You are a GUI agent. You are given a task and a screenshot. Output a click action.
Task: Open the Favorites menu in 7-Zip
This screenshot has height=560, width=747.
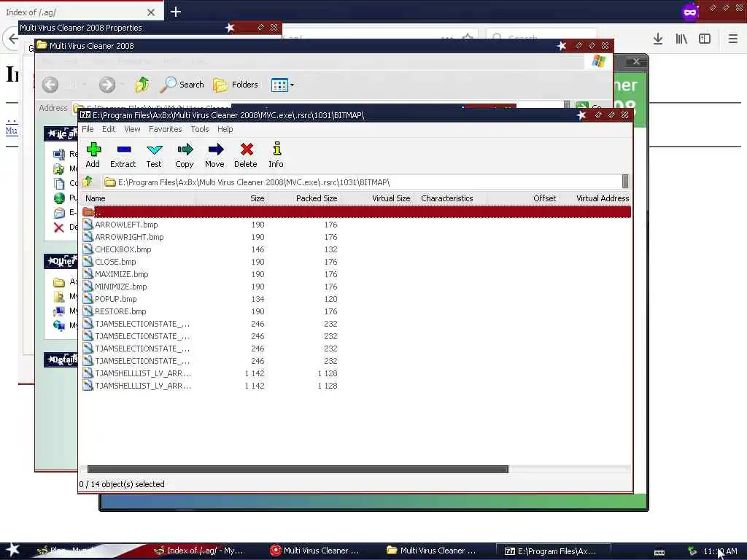(166, 129)
